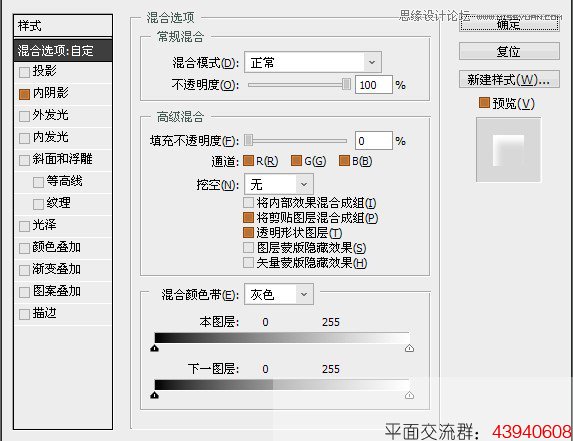Click the 复位 reset button
The image size is (573, 441).
pyautogui.click(x=509, y=51)
